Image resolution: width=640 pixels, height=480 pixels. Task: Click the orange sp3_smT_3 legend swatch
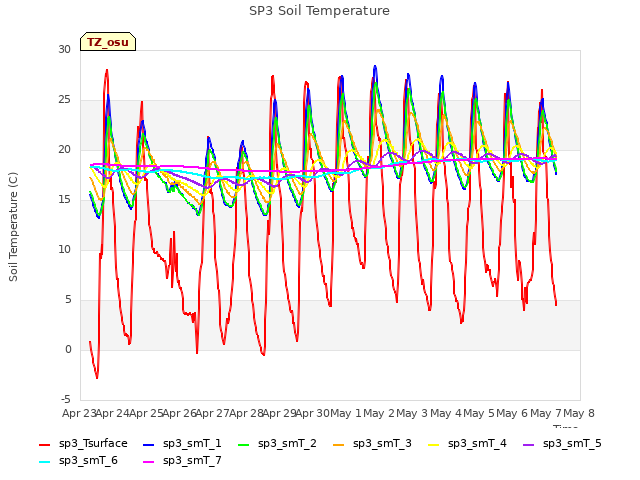coord(339,444)
